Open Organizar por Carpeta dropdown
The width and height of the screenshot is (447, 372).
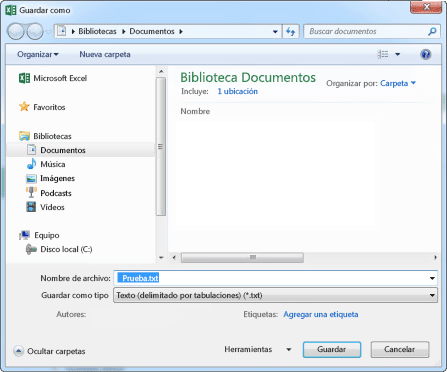tap(398, 83)
